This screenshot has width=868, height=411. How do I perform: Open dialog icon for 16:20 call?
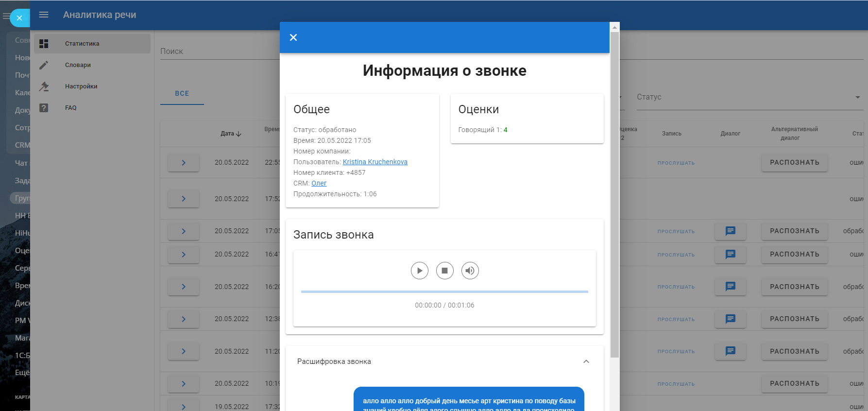click(730, 287)
